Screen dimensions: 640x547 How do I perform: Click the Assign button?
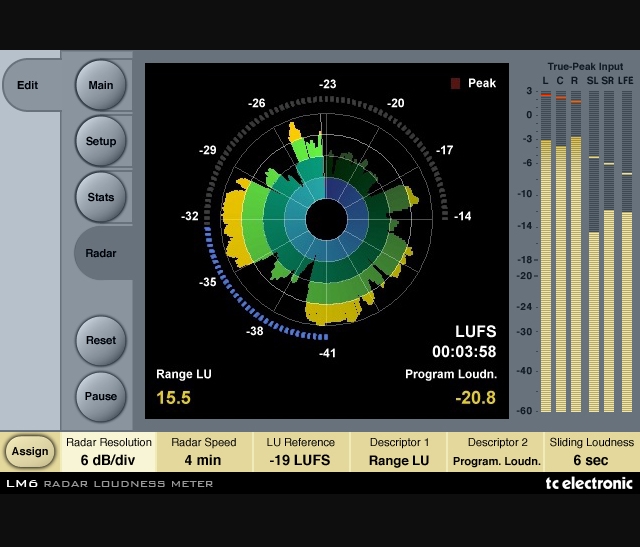tap(30, 451)
